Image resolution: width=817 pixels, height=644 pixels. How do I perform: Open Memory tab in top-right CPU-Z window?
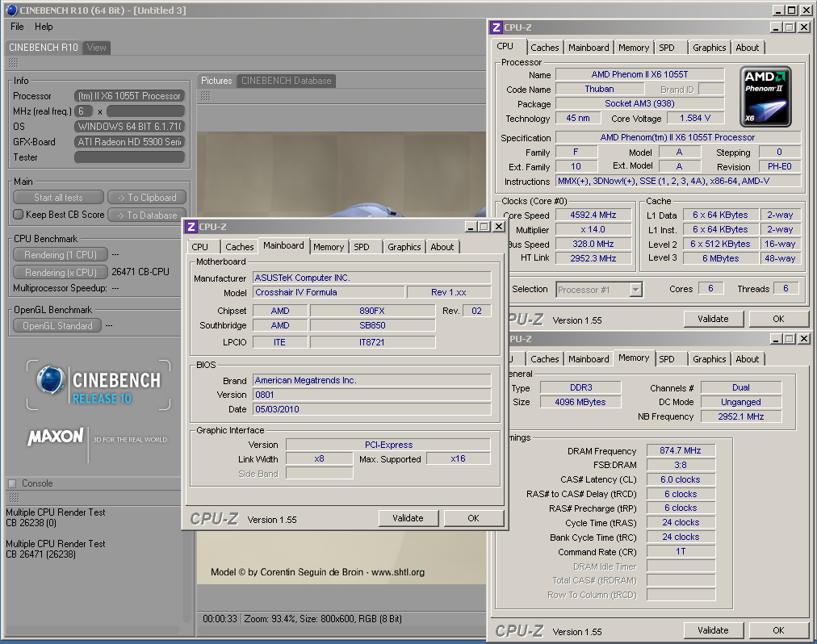click(634, 48)
